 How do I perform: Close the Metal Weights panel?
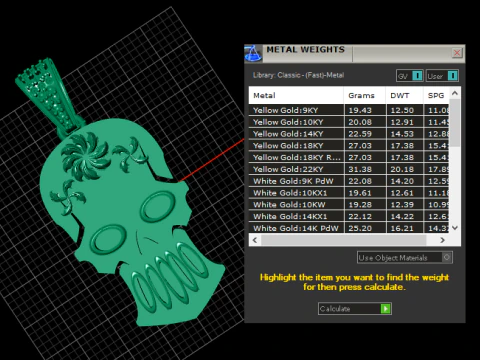(457, 53)
